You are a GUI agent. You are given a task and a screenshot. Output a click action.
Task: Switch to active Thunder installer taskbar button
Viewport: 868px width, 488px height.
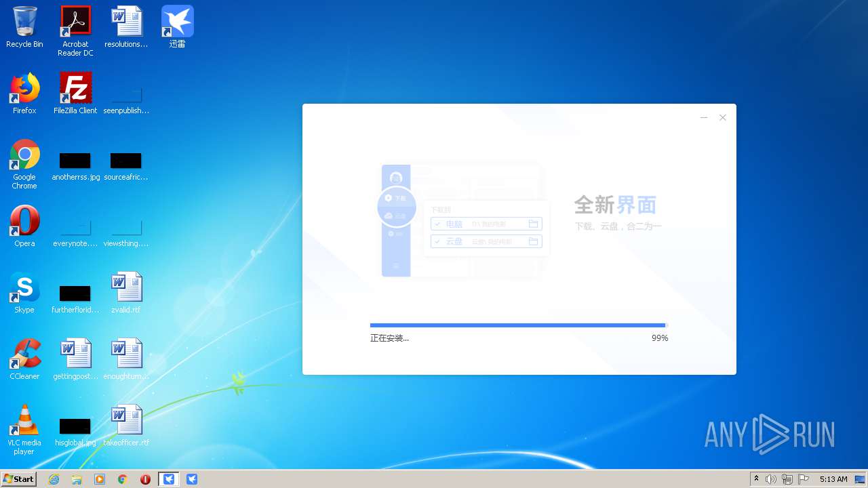(169, 479)
